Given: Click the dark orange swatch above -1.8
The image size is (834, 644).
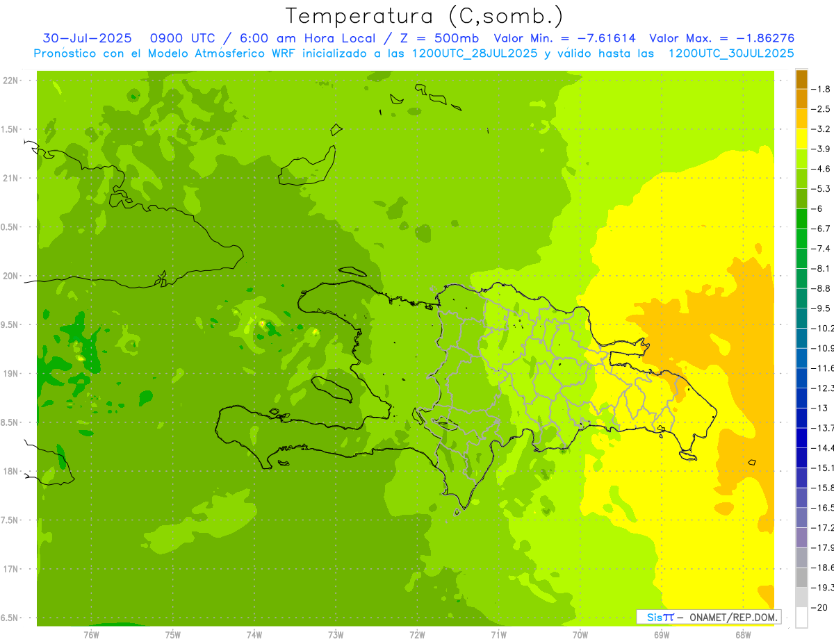Looking at the screenshot, I should click(801, 79).
